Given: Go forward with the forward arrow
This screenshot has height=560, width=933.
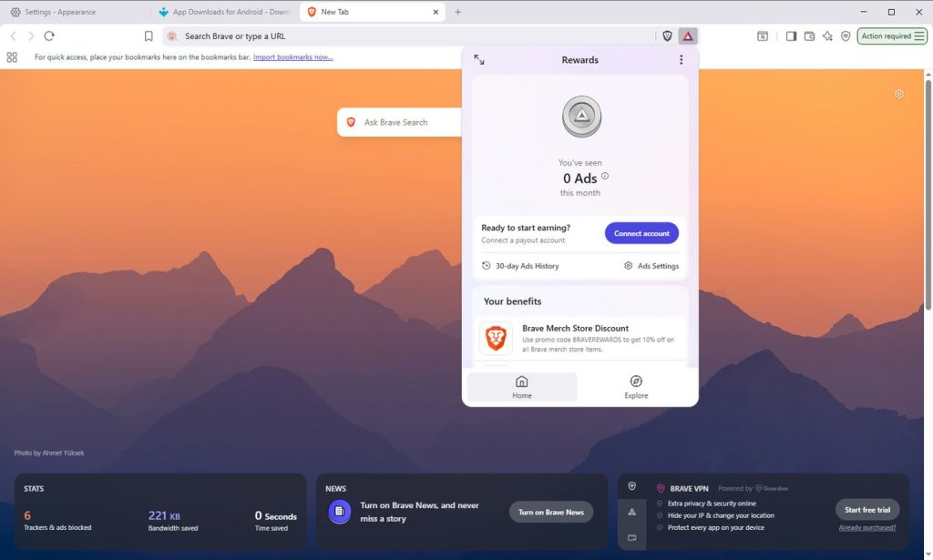Looking at the screenshot, I should pyautogui.click(x=31, y=36).
